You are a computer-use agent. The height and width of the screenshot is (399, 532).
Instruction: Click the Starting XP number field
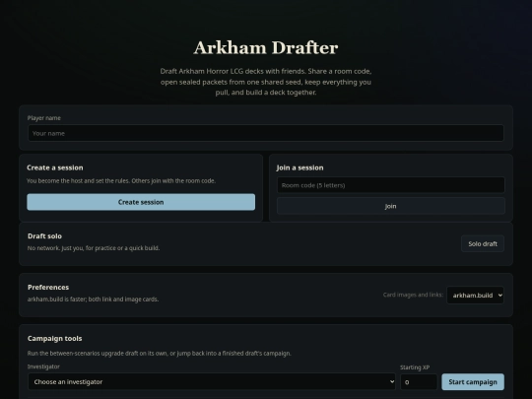(x=419, y=382)
